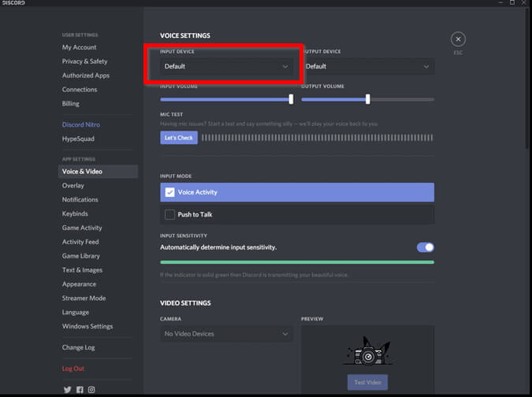The height and width of the screenshot is (397, 532).
Task: Click the green input sensitivity bar
Action: coord(297,262)
